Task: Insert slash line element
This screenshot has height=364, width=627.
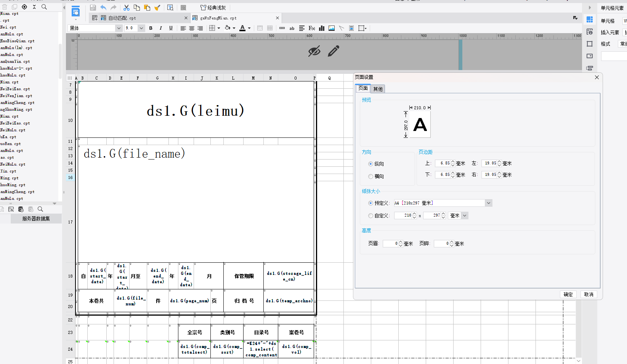Action: pos(342,28)
